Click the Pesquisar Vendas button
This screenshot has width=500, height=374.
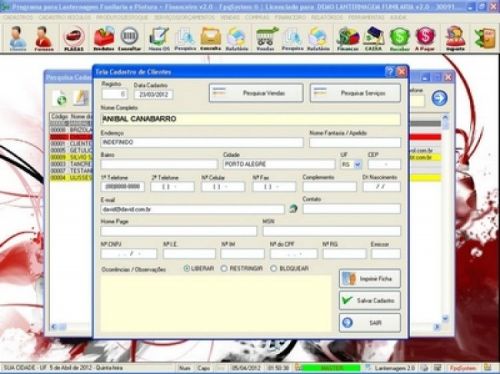tap(256, 93)
